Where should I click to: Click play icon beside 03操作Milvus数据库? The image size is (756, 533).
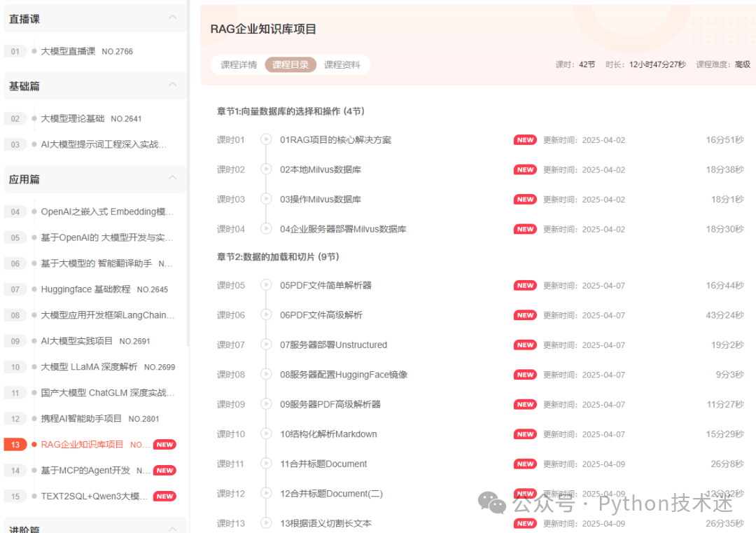[x=266, y=199]
